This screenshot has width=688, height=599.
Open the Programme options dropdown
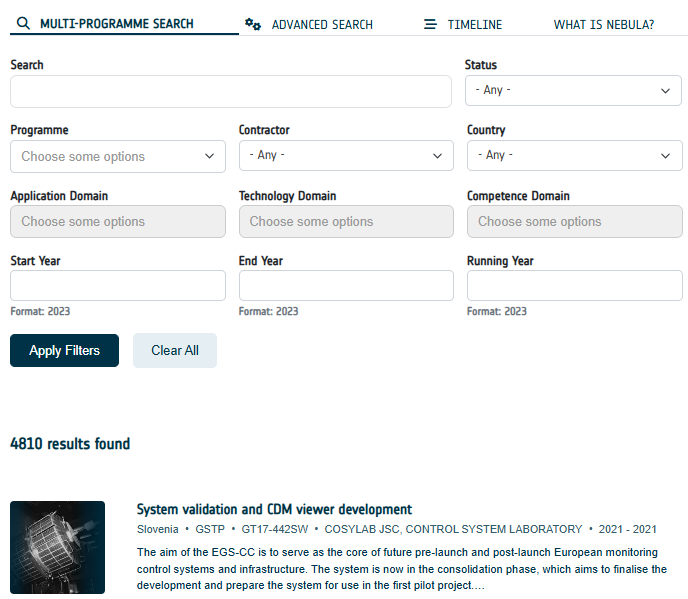coord(118,156)
